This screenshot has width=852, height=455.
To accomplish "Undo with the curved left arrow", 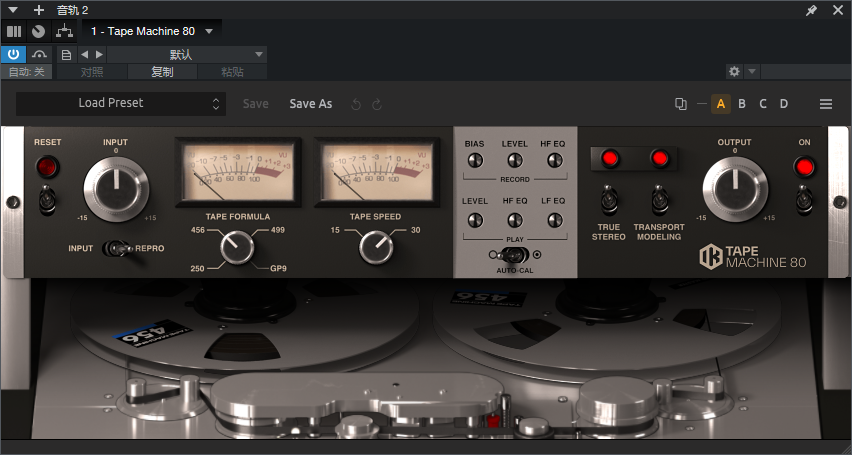I will 356,104.
